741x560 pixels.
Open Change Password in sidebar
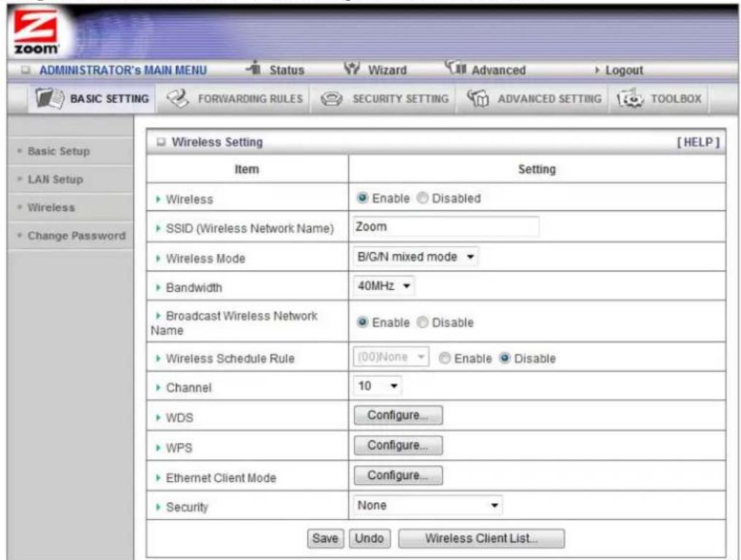pyautogui.click(x=77, y=236)
